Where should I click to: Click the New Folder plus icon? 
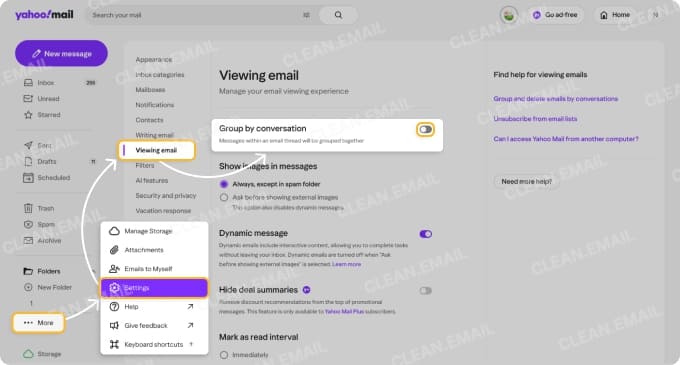(x=28, y=287)
